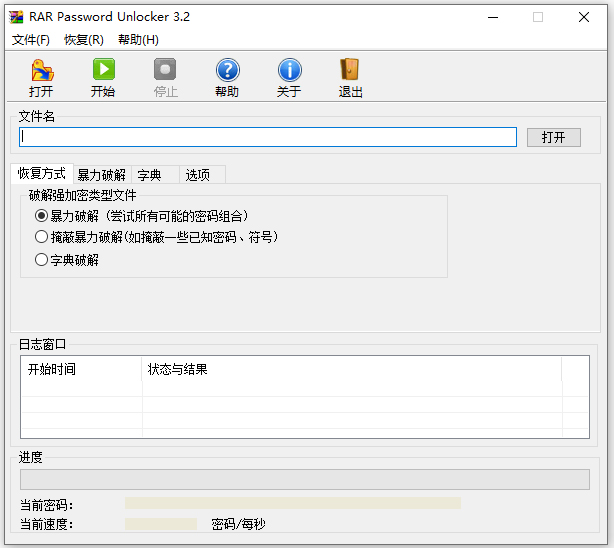Close the RAR Password Unlocker window
614x548 pixels.
pyautogui.click(x=583, y=17)
